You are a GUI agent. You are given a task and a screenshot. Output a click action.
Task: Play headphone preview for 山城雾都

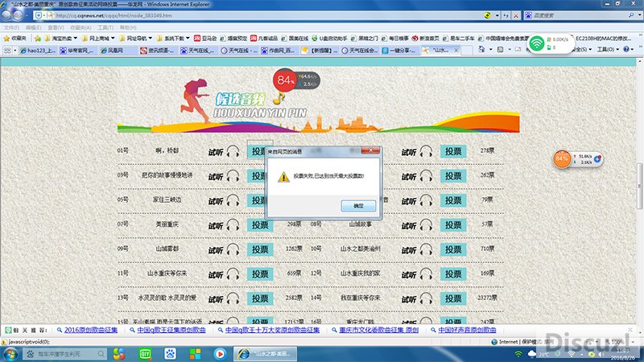pos(233,249)
